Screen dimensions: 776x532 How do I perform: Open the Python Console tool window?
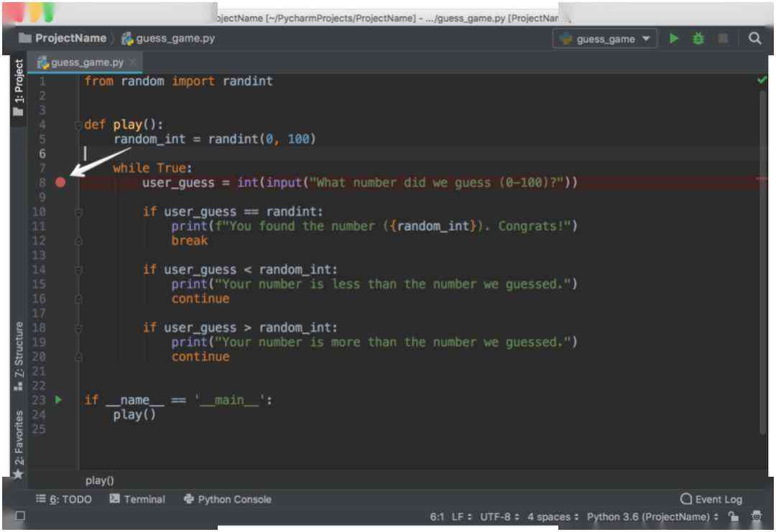pos(228,499)
